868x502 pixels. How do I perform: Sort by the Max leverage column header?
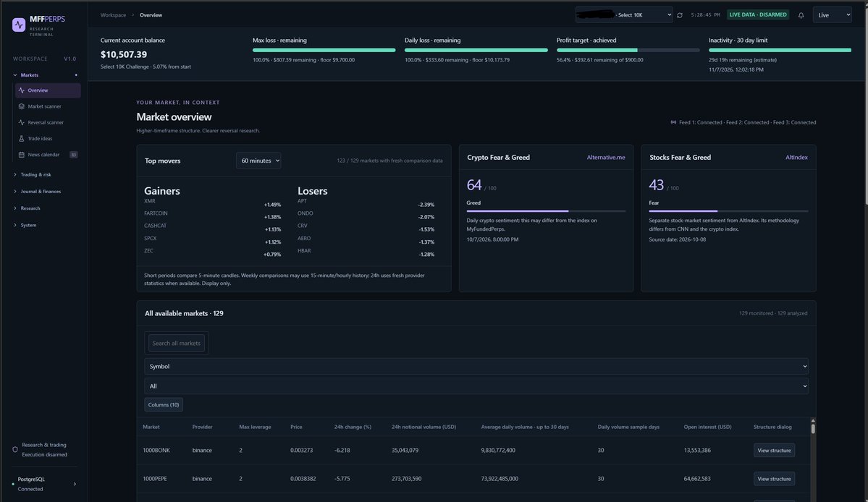click(x=255, y=427)
